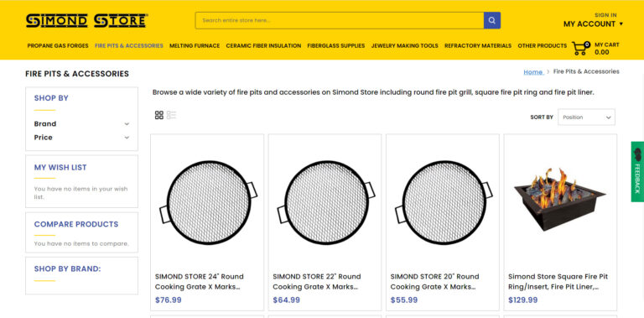Screen dimensions: 644x318
Task: Expand the Price filter
Action: (81, 138)
